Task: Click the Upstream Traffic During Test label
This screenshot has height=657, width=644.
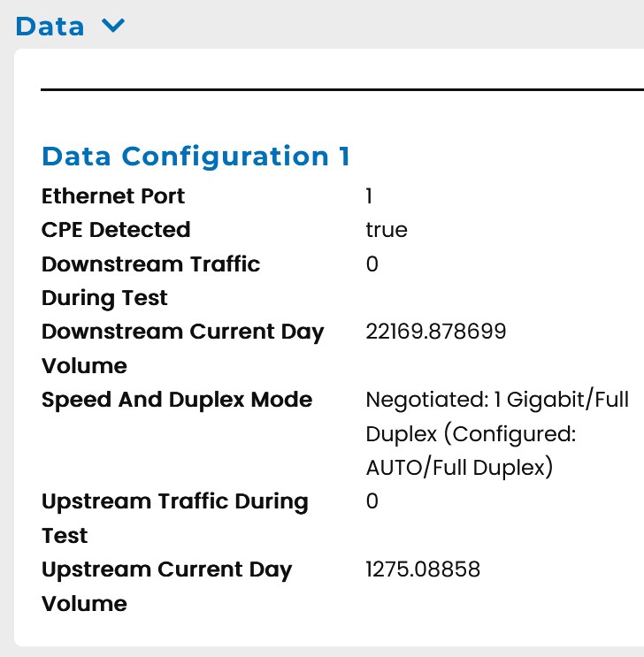Action: (174, 518)
